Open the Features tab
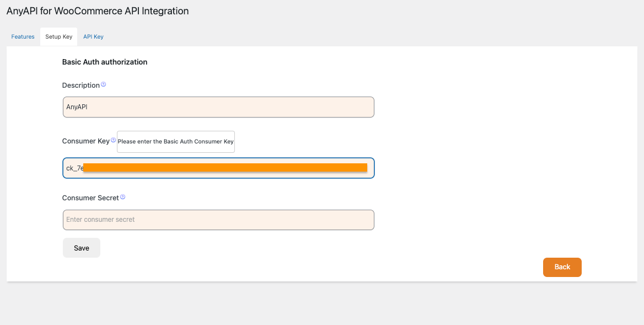Viewport: 644px width, 325px height. 23,37
